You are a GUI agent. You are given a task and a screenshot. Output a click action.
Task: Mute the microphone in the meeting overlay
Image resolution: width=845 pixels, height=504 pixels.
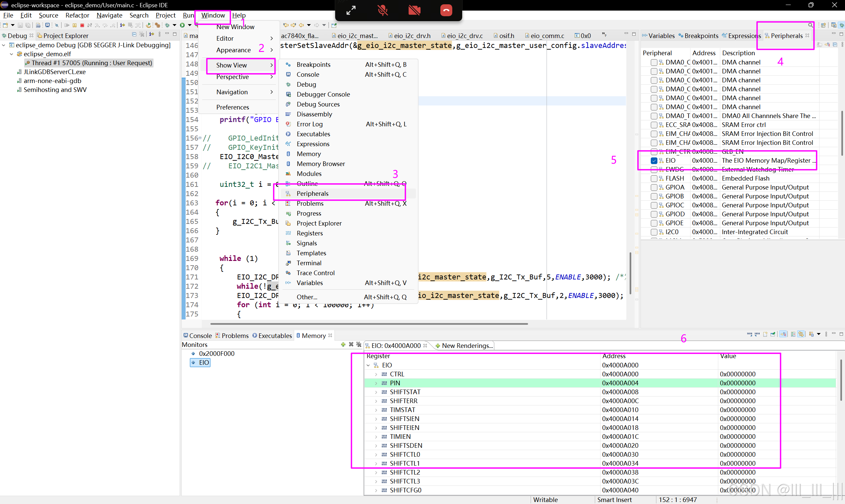click(x=383, y=11)
